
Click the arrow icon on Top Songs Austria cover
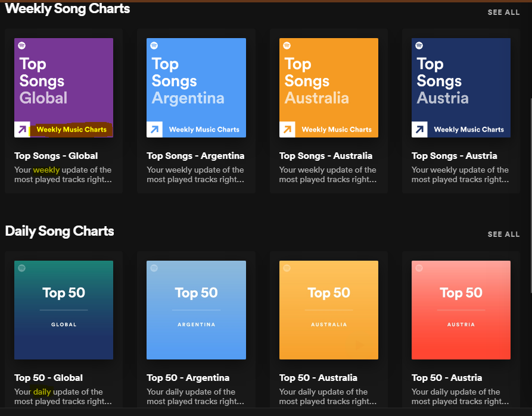pos(419,129)
